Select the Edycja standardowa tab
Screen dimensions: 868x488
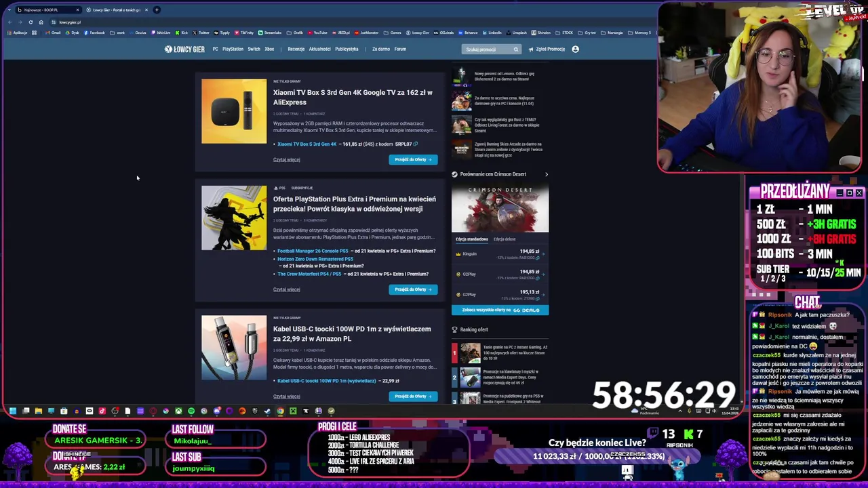point(471,239)
